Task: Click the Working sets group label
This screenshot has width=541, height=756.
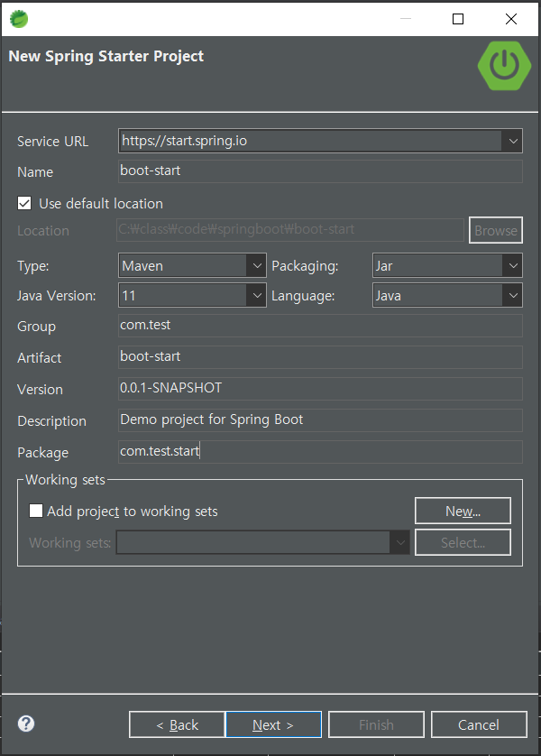Action: [x=65, y=480]
